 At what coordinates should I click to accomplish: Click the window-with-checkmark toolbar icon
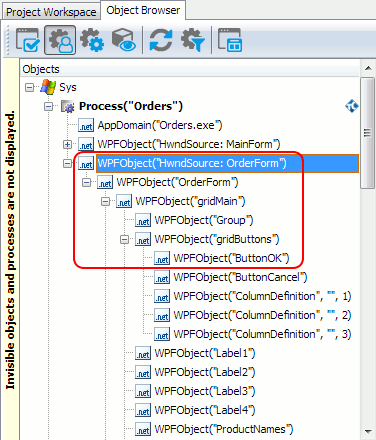tap(27, 40)
